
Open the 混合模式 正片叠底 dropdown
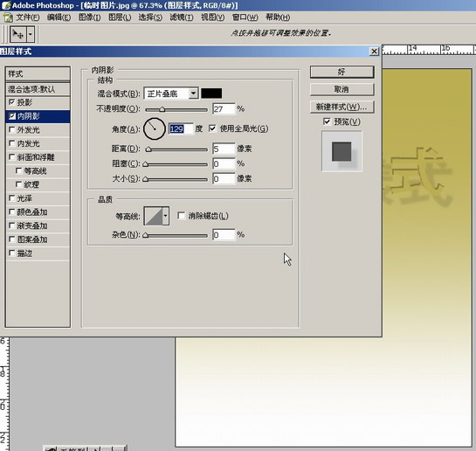coord(171,94)
